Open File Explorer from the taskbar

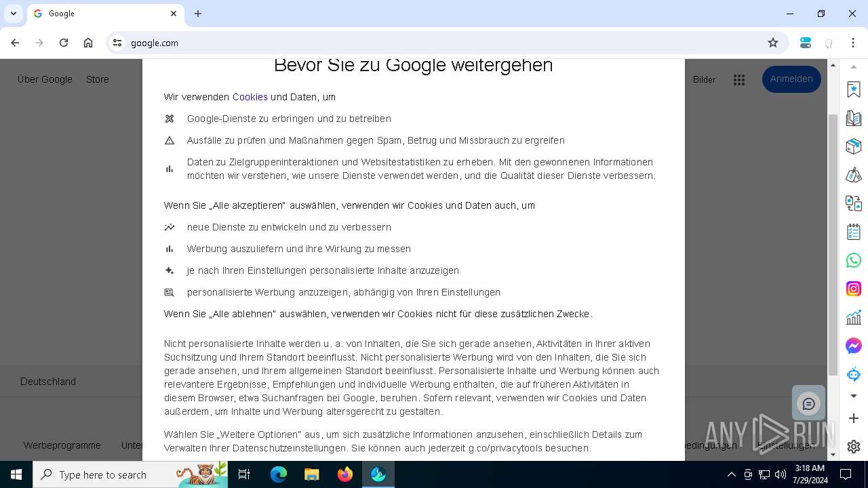311,474
